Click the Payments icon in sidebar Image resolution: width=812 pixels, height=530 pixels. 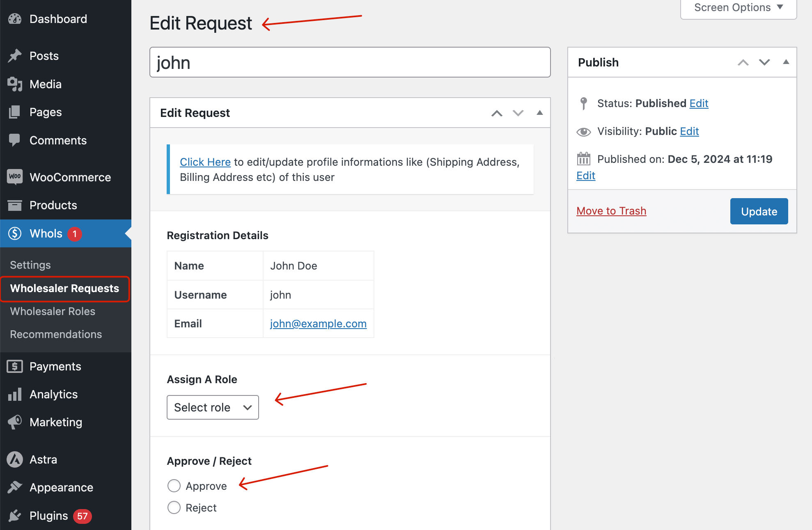click(15, 366)
